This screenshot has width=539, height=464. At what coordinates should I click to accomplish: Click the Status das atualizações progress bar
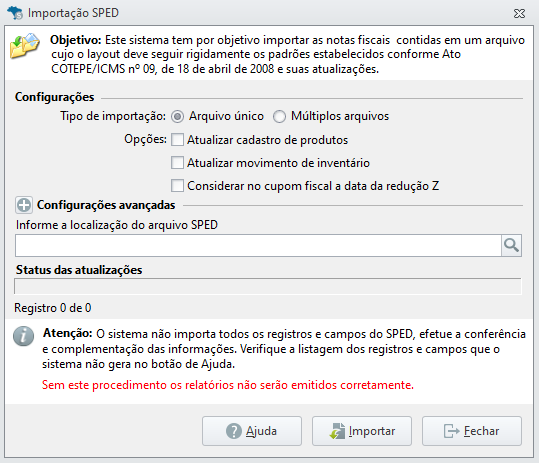[268, 286]
